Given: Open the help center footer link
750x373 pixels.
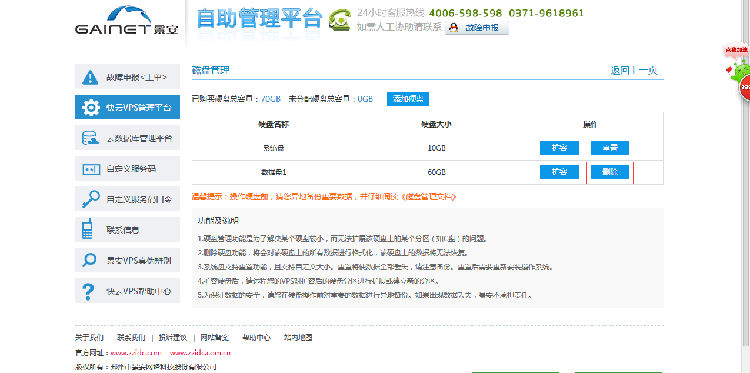Looking at the screenshot, I should 256,338.
